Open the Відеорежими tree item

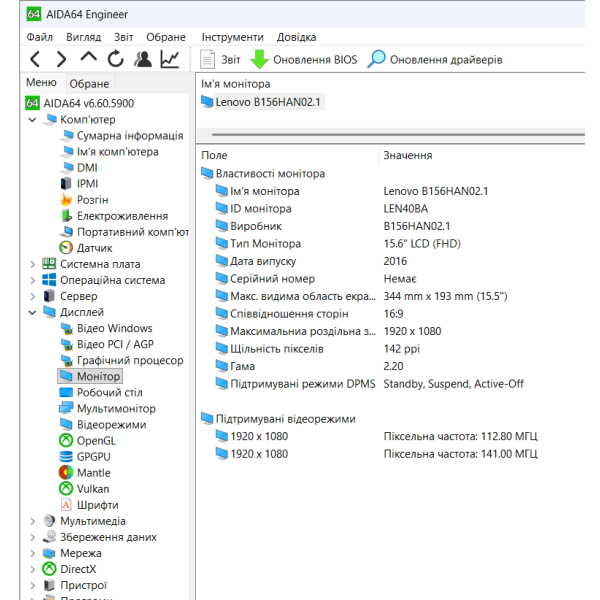103,425
